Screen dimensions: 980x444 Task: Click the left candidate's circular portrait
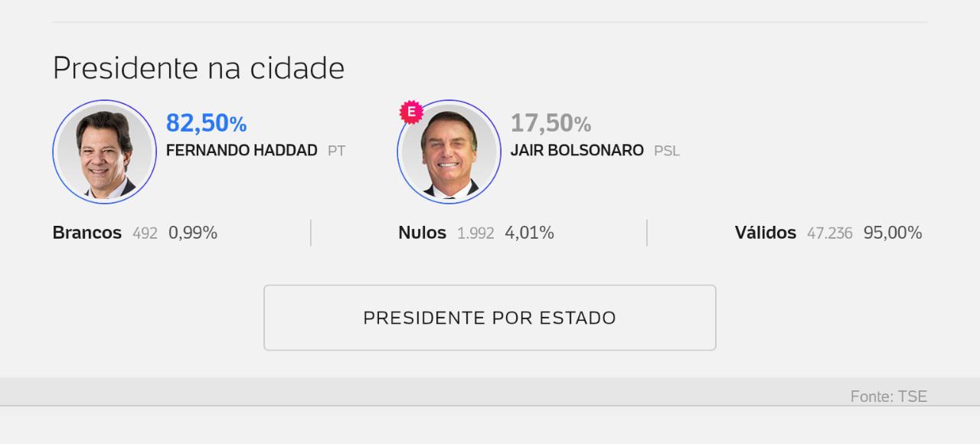tap(105, 152)
